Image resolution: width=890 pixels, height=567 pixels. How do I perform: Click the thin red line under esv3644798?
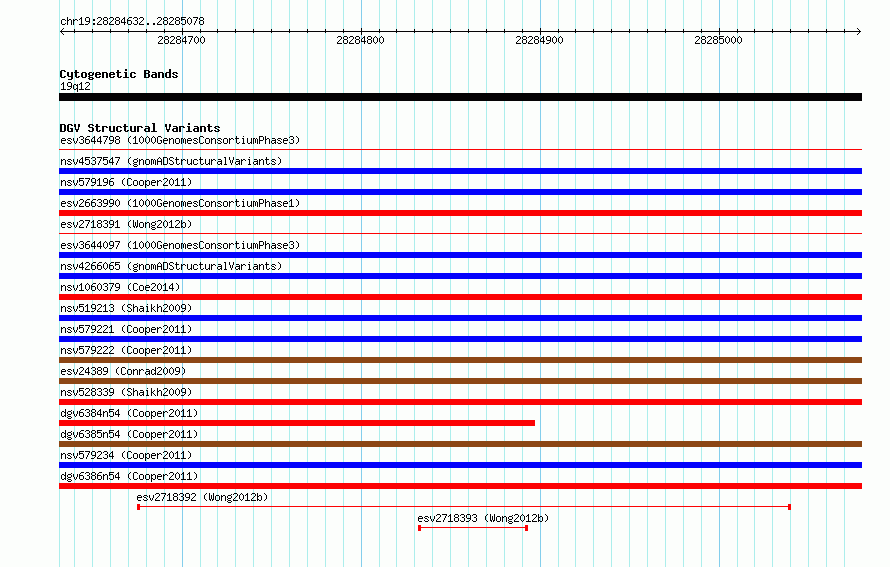pos(460,150)
